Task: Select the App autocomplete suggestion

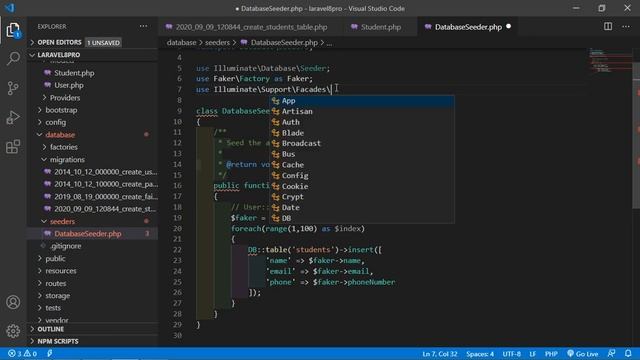Action: point(361,101)
